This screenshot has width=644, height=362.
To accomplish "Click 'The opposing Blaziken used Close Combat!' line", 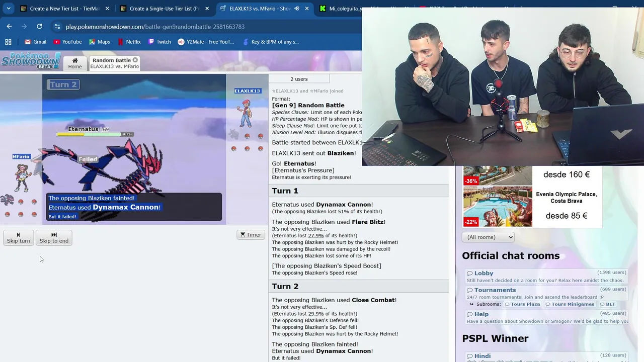I will pos(334,300).
